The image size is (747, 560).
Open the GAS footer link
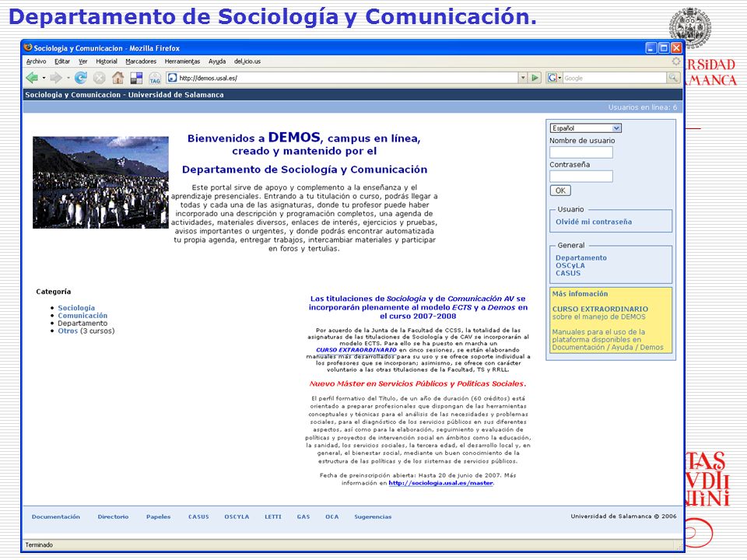coord(303,516)
